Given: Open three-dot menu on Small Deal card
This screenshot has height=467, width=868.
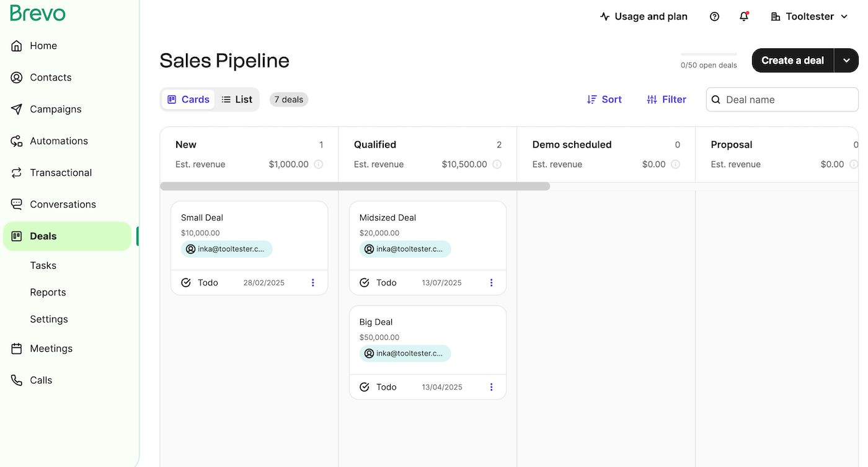Looking at the screenshot, I should (x=312, y=282).
